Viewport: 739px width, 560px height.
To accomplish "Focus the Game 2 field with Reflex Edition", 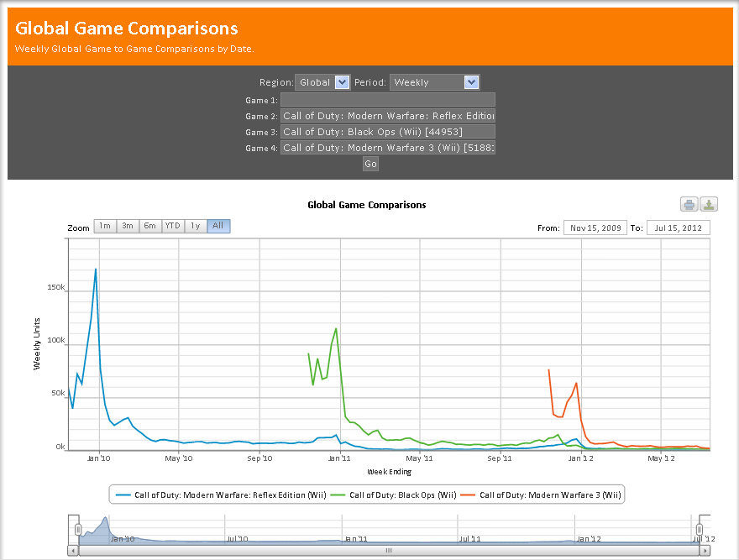I will click(x=388, y=116).
